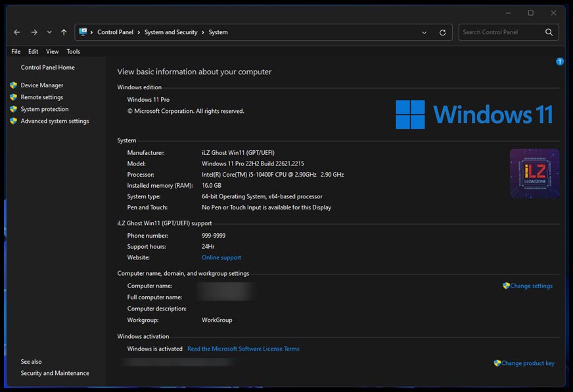Screen dimensions: 573x392
Task: Select System and Security breadcrumb
Action: [x=171, y=32]
